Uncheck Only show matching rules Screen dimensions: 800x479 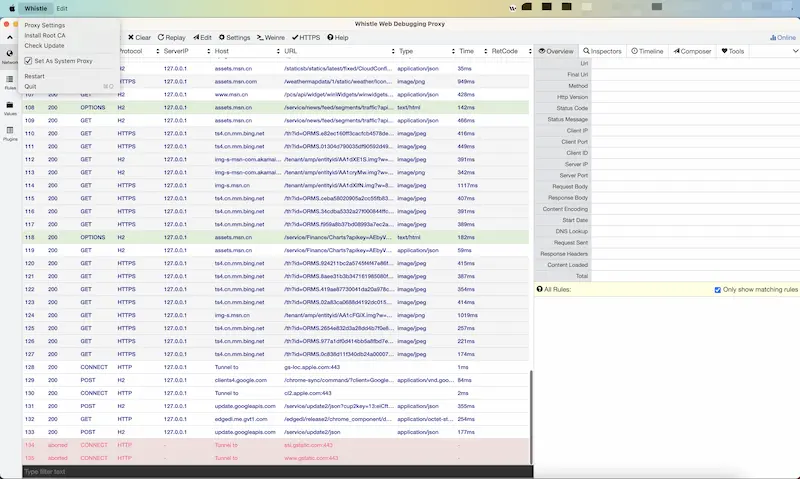717,290
